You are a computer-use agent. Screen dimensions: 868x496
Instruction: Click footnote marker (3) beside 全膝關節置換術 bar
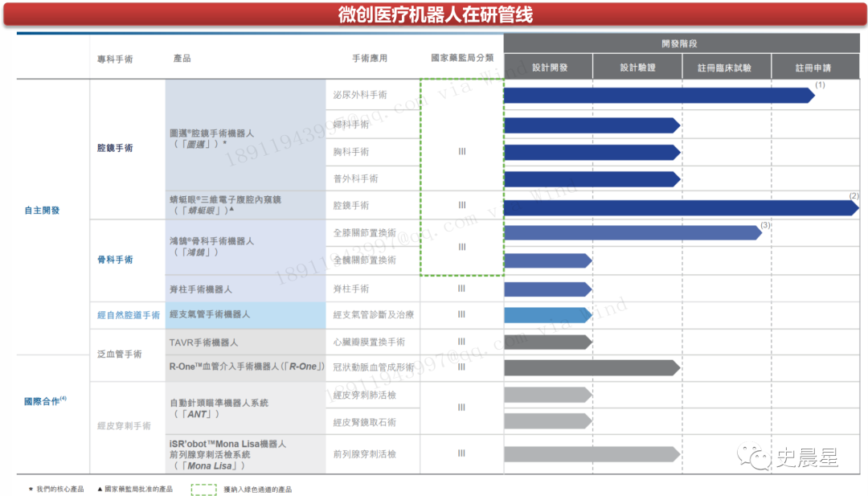coord(765,225)
